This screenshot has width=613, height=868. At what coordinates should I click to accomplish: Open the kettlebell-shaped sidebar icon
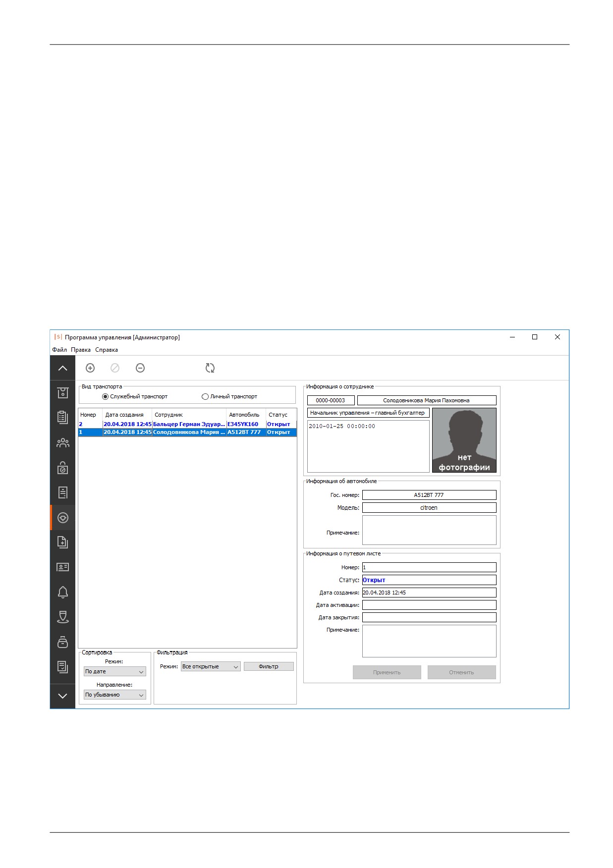[x=62, y=642]
